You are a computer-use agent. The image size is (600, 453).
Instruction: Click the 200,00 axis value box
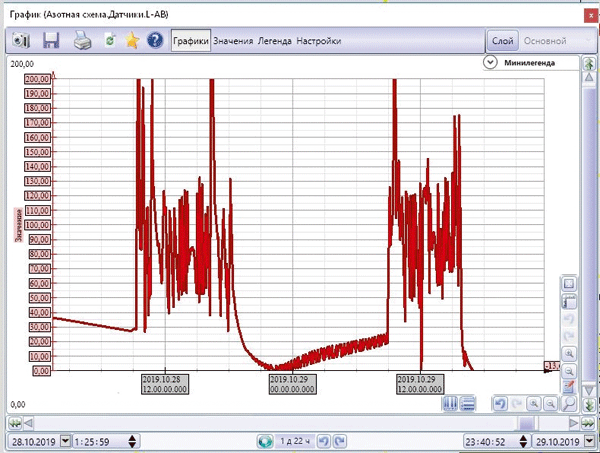(x=38, y=79)
